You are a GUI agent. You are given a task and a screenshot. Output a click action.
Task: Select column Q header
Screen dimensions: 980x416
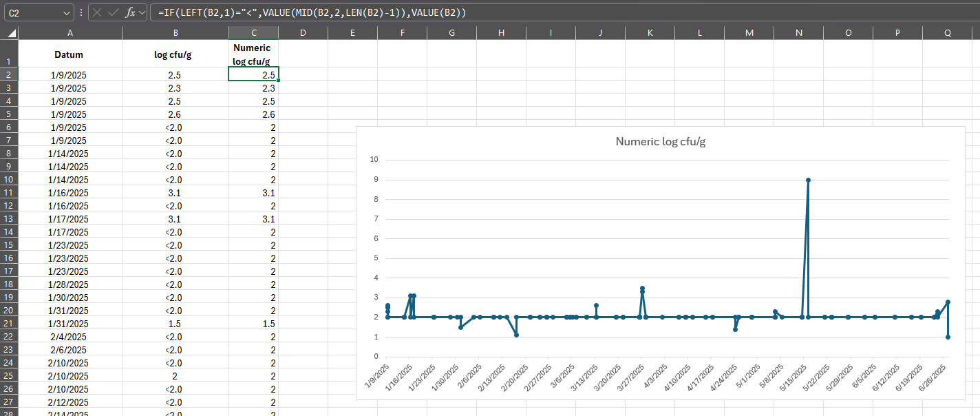(x=948, y=33)
